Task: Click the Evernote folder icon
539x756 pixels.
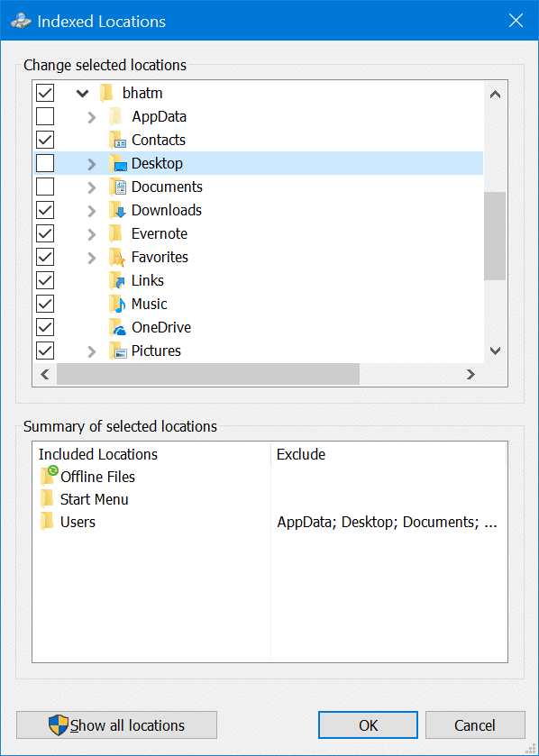Action: click(x=115, y=234)
